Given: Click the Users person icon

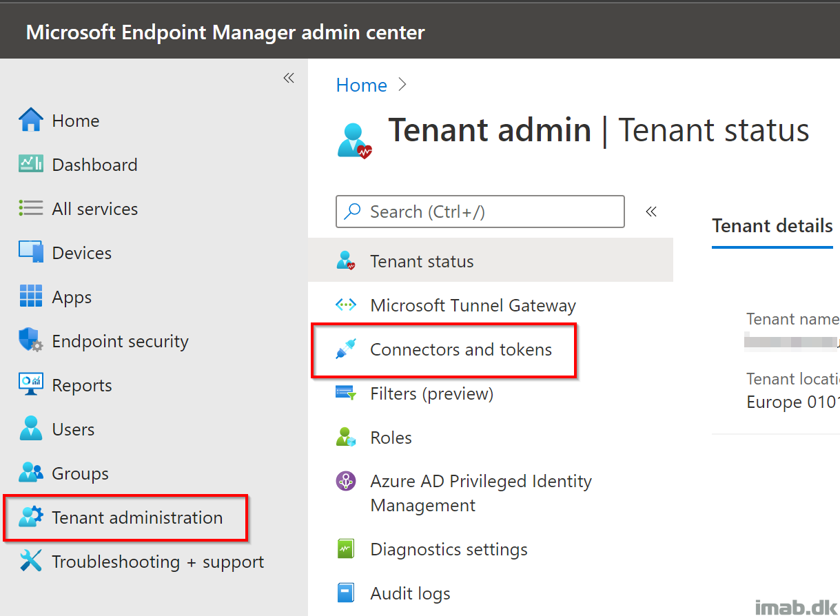Looking at the screenshot, I should (31, 429).
